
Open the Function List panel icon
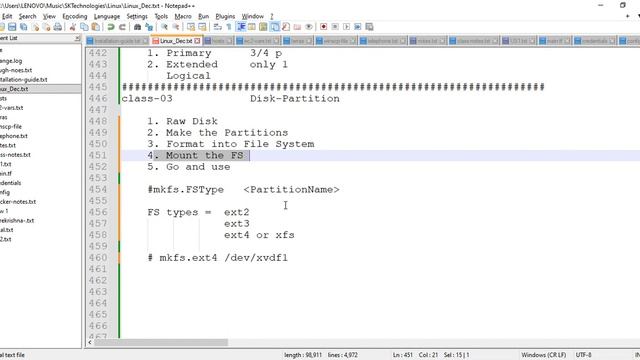[x=286, y=27]
